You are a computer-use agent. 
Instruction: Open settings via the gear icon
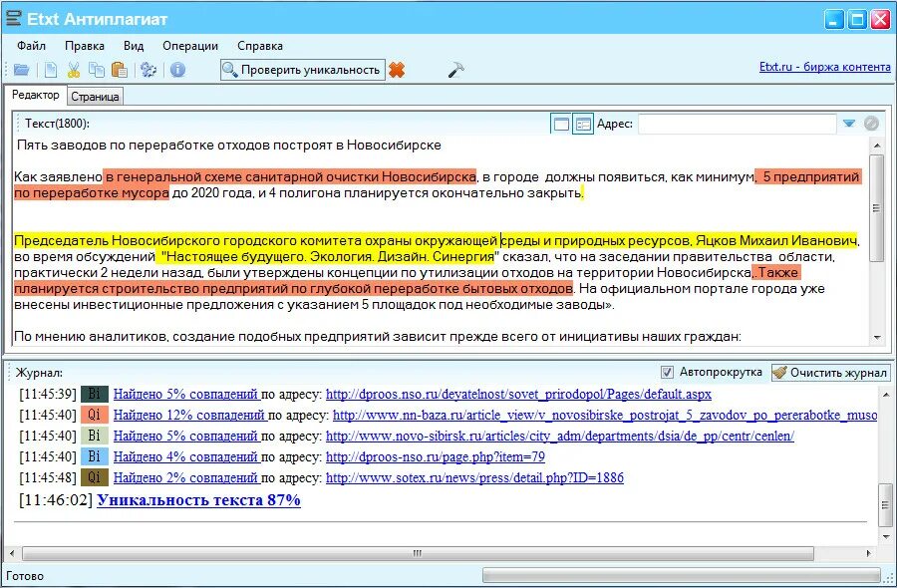click(x=149, y=70)
